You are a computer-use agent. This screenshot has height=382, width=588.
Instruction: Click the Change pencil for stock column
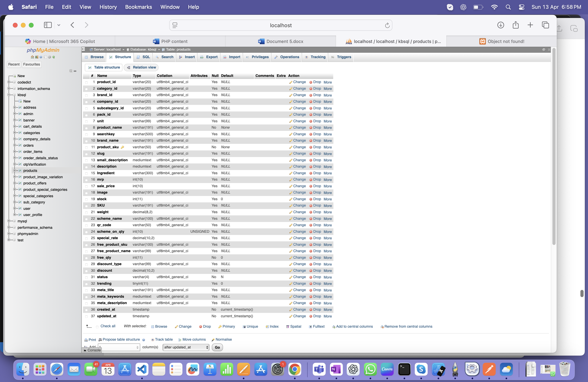[x=291, y=199]
